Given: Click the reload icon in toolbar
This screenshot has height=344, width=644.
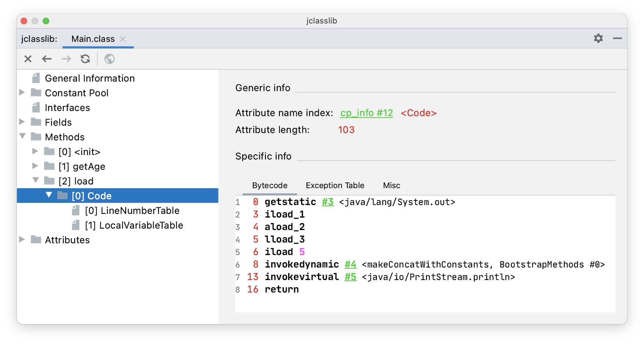Looking at the screenshot, I should pyautogui.click(x=85, y=59).
